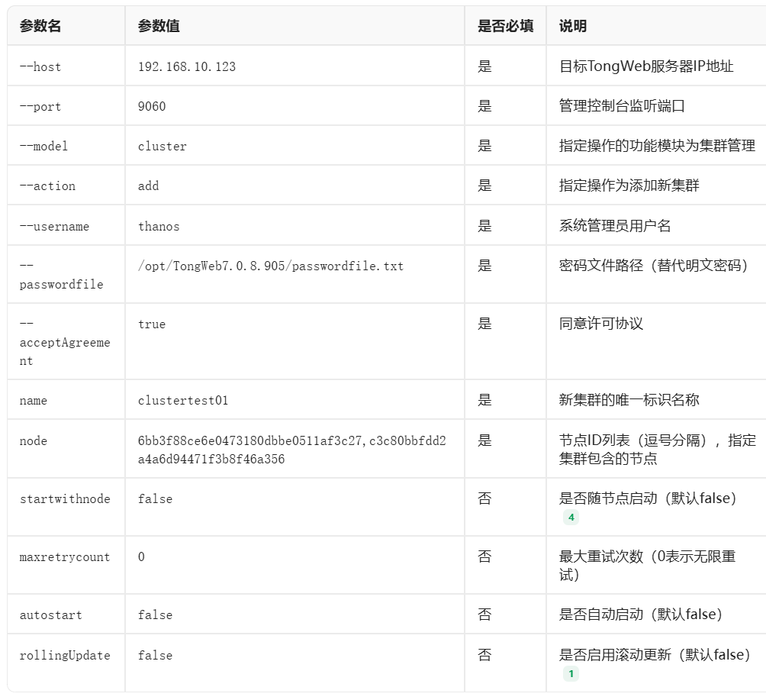Open citation badge 4 under startwithnode description
Screen dimensions: 766x700
(x=571, y=518)
